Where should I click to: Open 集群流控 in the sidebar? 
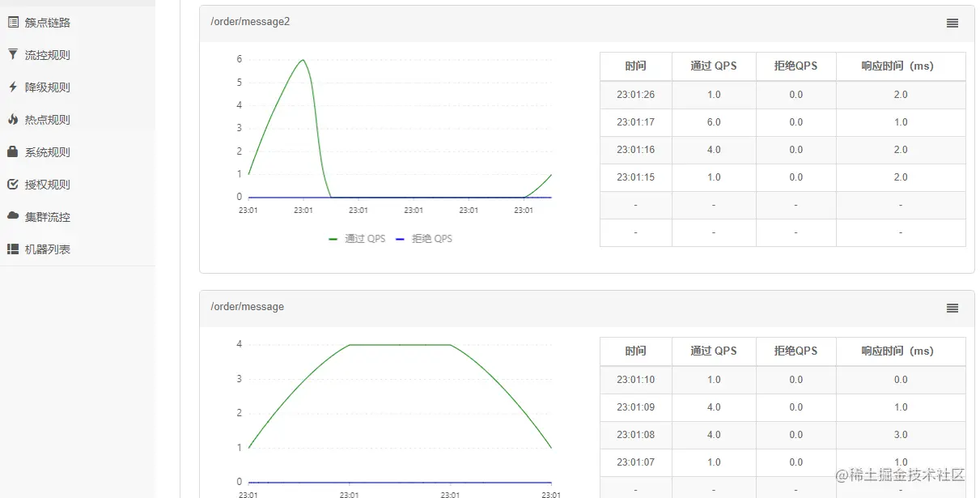(x=47, y=217)
